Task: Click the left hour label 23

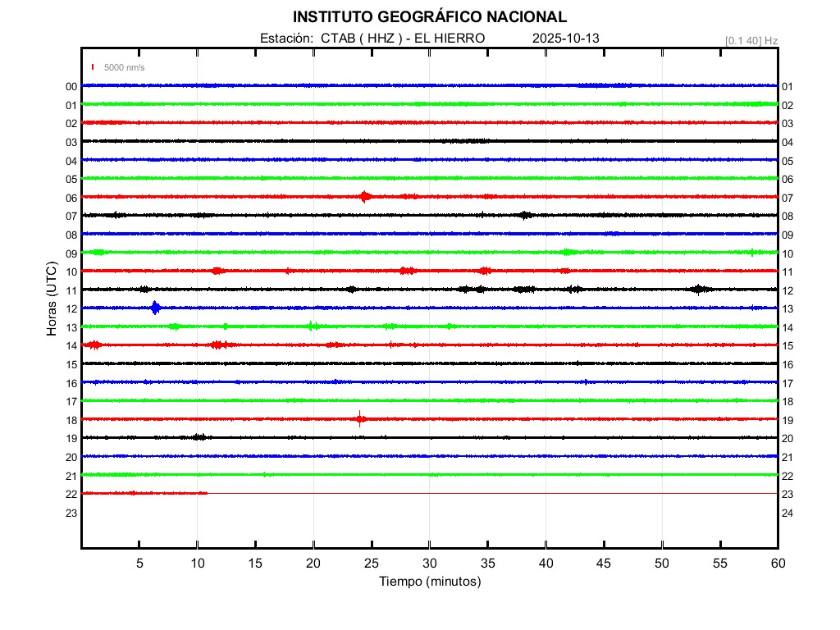Action: [x=71, y=513]
